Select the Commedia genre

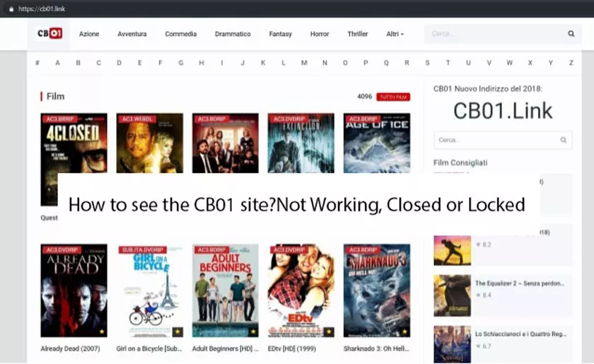pyautogui.click(x=181, y=34)
